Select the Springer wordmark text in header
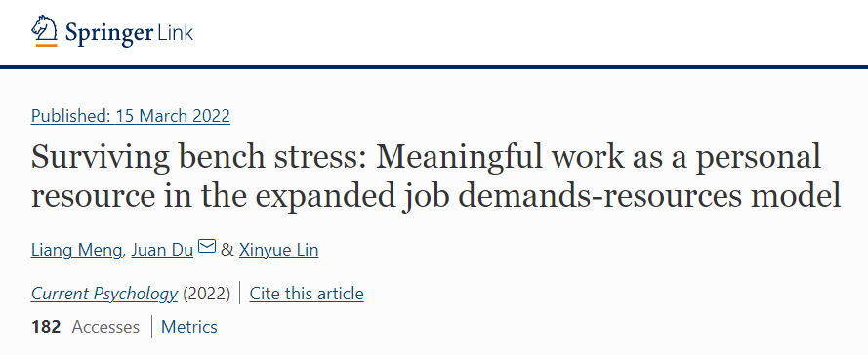Viewport: 868px width, 355px height. tap(108, 34)
